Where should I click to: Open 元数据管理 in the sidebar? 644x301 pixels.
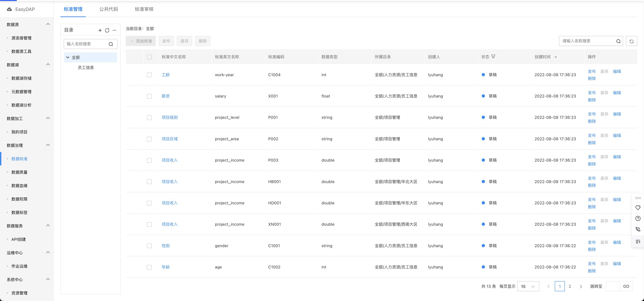tap(21, 92)
